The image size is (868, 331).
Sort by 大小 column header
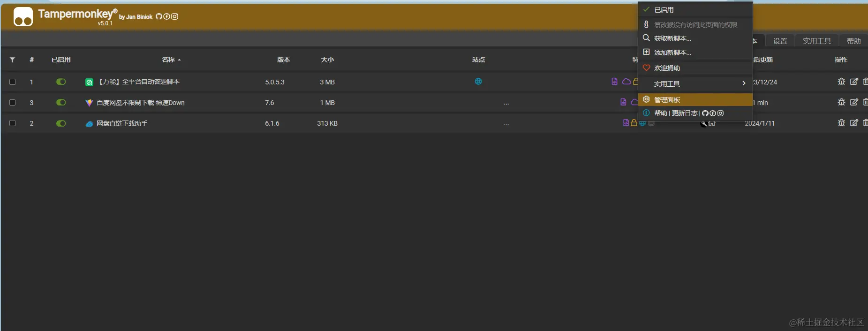pyautogui.click(x=327, y=60)
